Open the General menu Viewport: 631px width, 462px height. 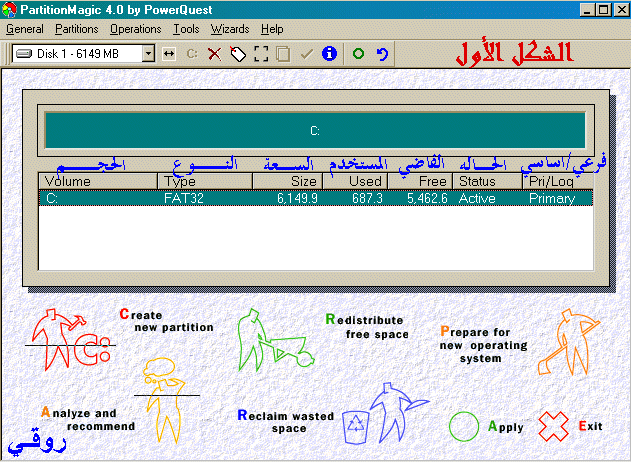pos(25,29)
